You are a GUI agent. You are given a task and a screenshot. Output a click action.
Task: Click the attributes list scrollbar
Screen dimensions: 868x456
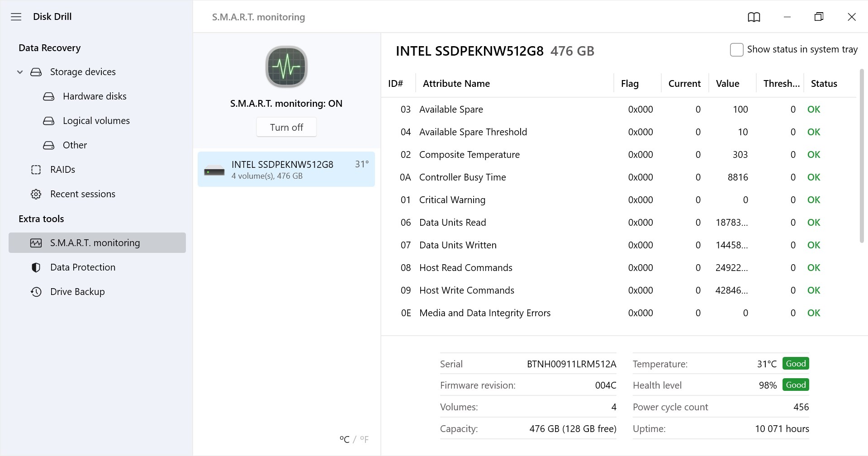coord(862,156)
